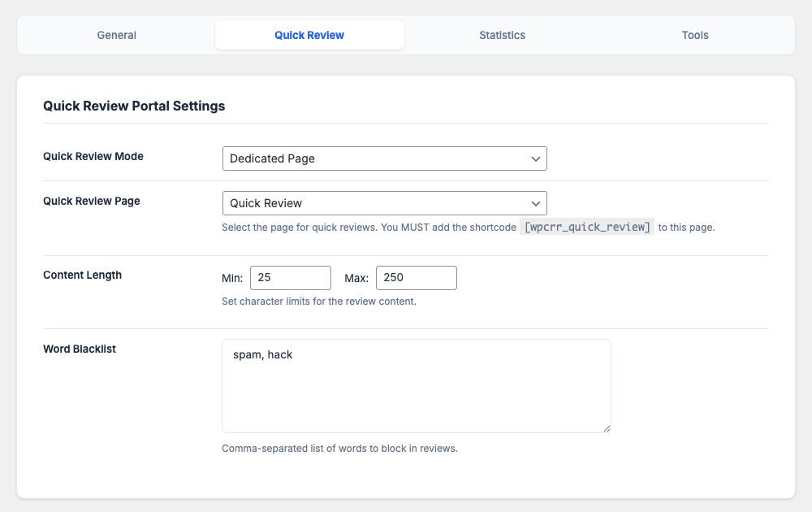Click the chevron arrow on Quick Review select

pos(536,203)
